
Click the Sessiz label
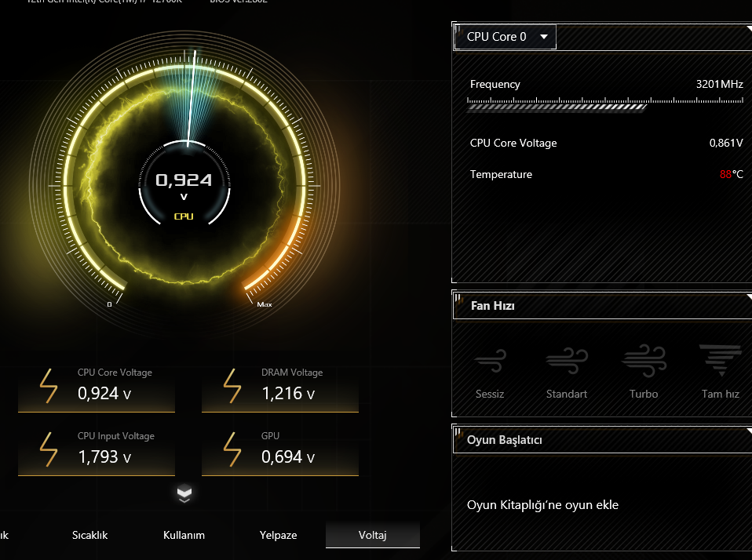click(490, 394)
